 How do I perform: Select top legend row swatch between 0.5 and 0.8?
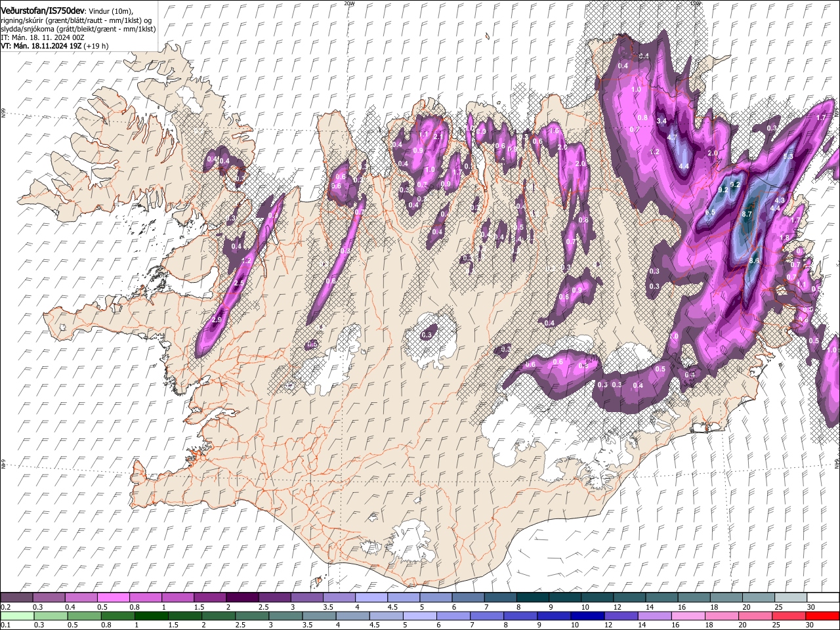coord(113,597)
